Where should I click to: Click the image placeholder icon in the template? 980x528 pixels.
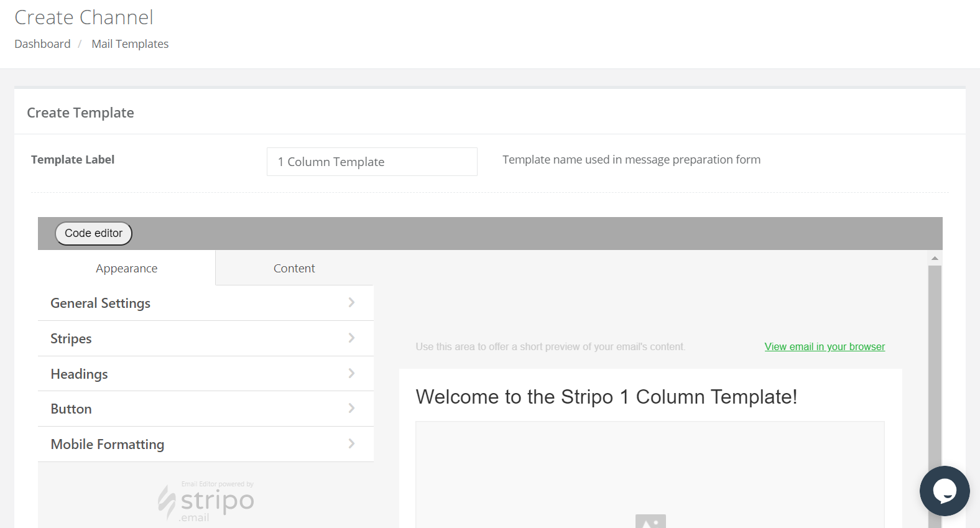(x=650, y=521)
